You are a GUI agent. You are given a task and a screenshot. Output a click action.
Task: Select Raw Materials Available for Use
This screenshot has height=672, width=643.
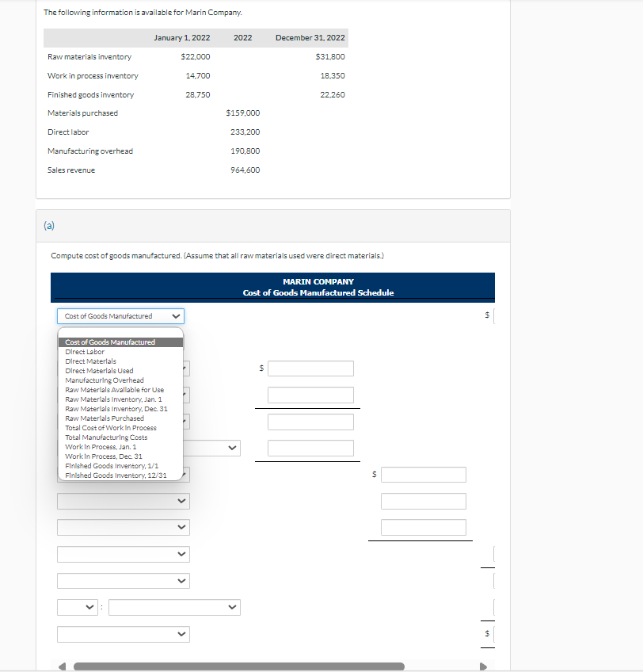[x=121, y=390]
